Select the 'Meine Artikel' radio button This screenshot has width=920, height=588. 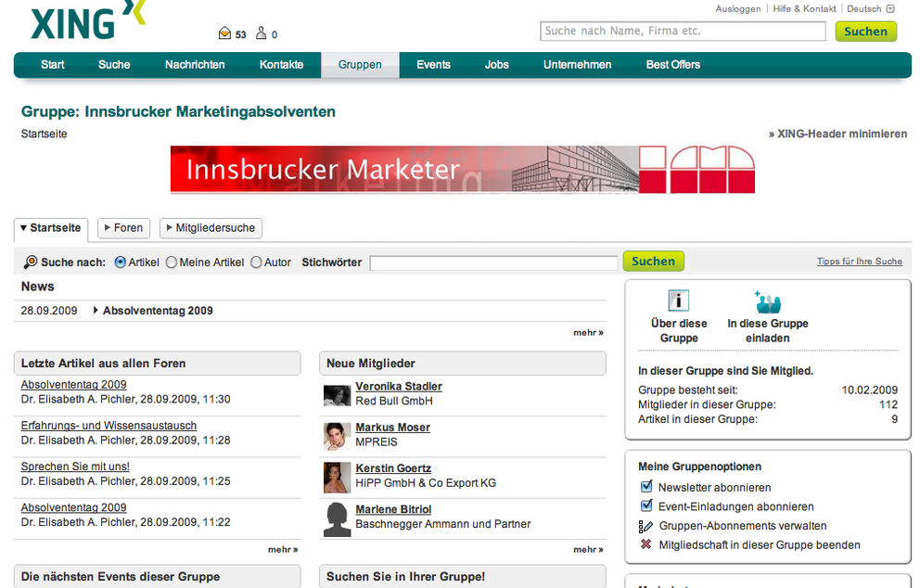point(172,262)
